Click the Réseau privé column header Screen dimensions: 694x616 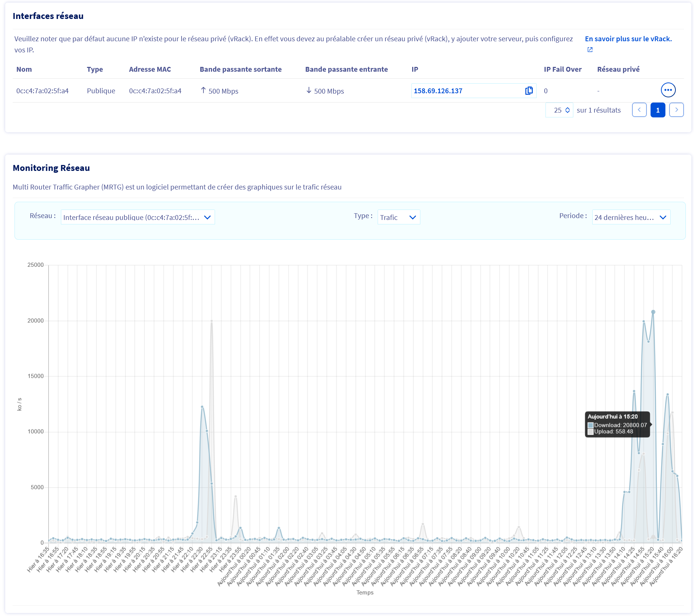click(x=618, y=69)
